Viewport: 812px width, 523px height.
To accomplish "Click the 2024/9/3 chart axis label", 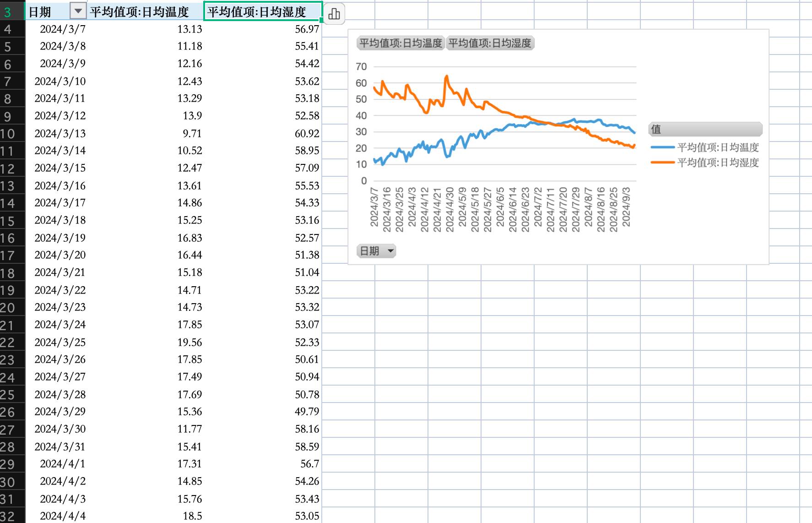I will click(x=626, y=207).
